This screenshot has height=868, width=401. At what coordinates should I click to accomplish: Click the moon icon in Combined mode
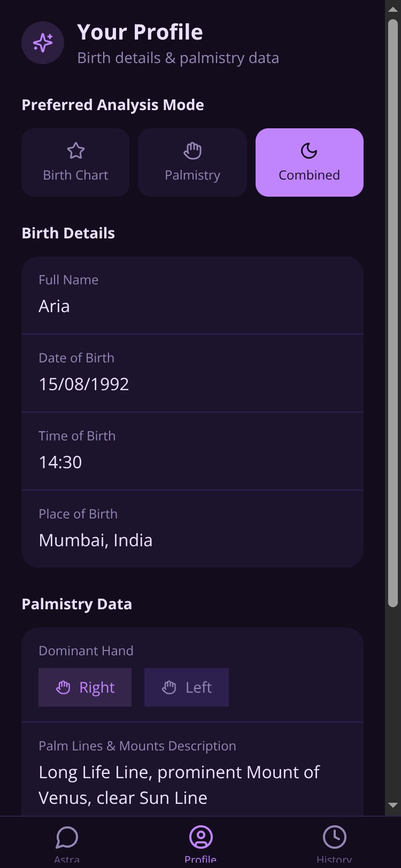(309, 151)
